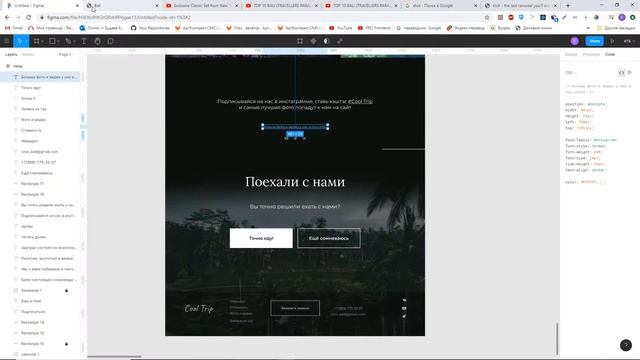The width and height of the screenshot is (640, 360).
Task: Select the 'Rectangle 14' layer
Action: (x=40, y=322)
